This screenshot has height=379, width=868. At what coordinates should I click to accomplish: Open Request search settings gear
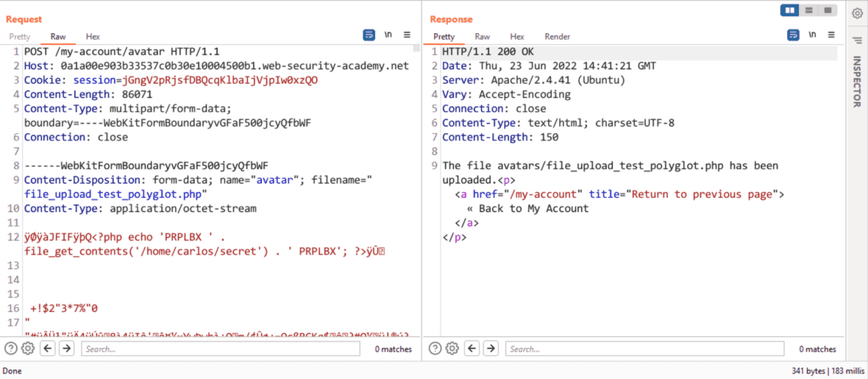(x=28, y=348)
